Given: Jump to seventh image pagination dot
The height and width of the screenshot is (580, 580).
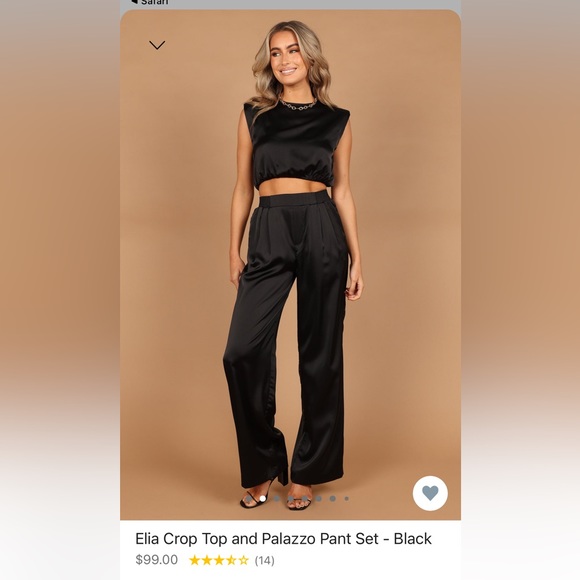Looking at the screenshot, I should 333,499.
